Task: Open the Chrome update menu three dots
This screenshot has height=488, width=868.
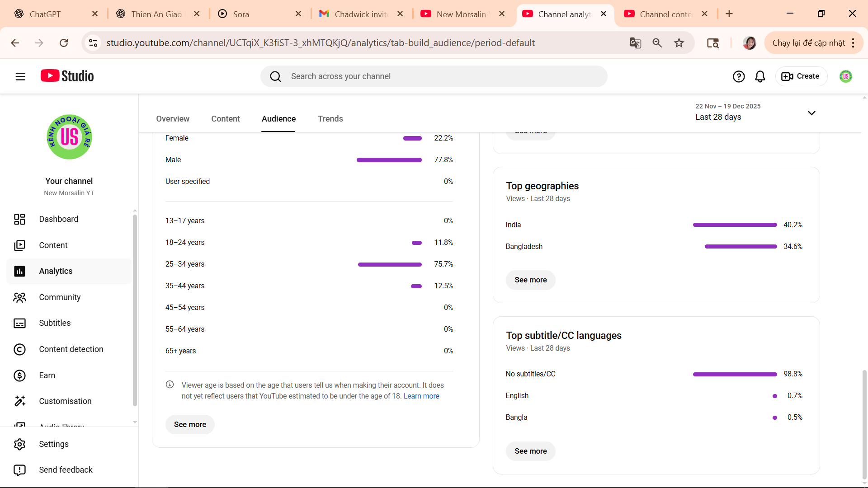Action: click(853, 43)
